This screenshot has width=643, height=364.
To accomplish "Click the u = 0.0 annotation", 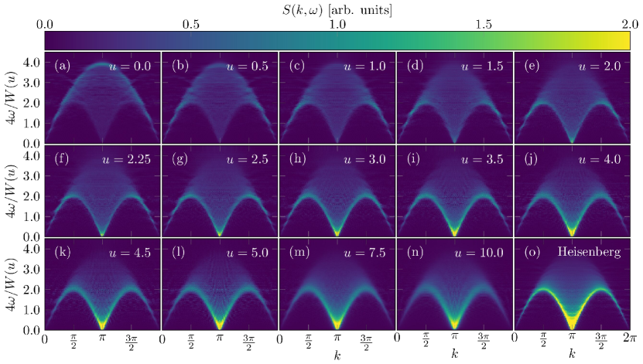I will [x=129, y=66].
